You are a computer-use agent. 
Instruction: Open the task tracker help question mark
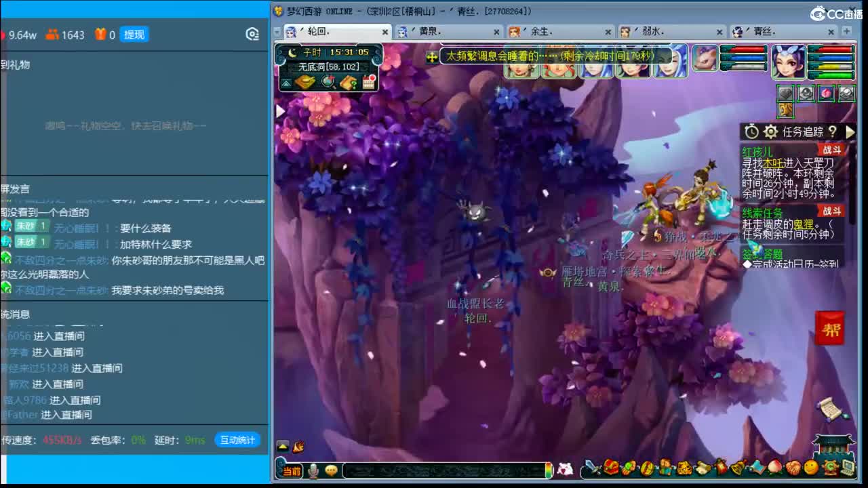(833, 131)
